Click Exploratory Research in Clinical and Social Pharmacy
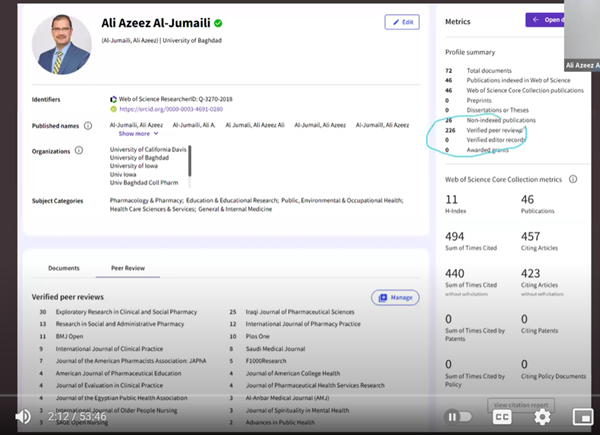 (126, 312)
